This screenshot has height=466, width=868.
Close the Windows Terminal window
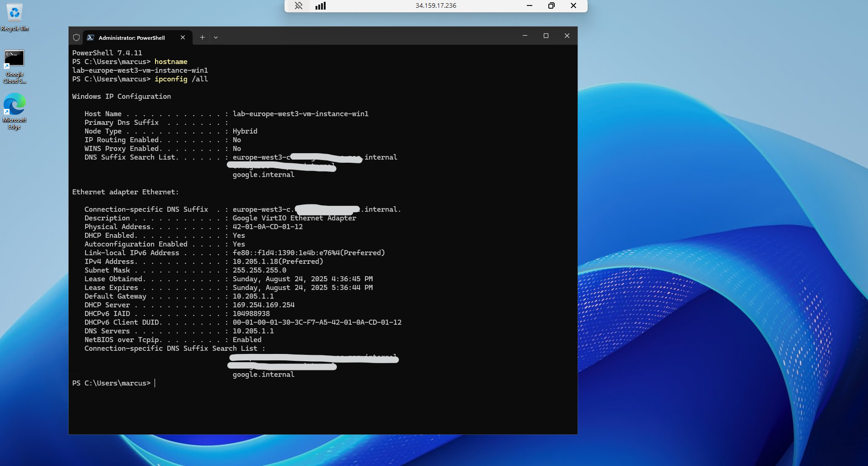(x=567, y=36)
